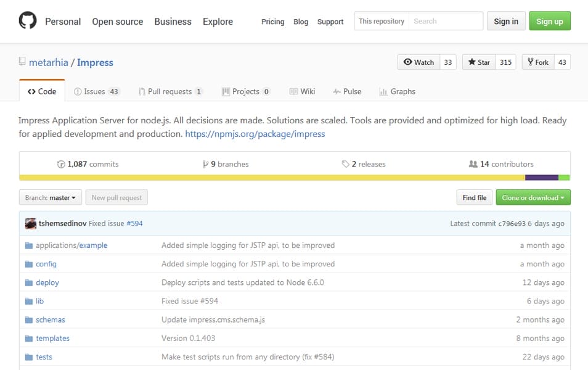588x370 pixels.
Task: Click the GitHub Octocat logo
Action: tap(28, 22)
